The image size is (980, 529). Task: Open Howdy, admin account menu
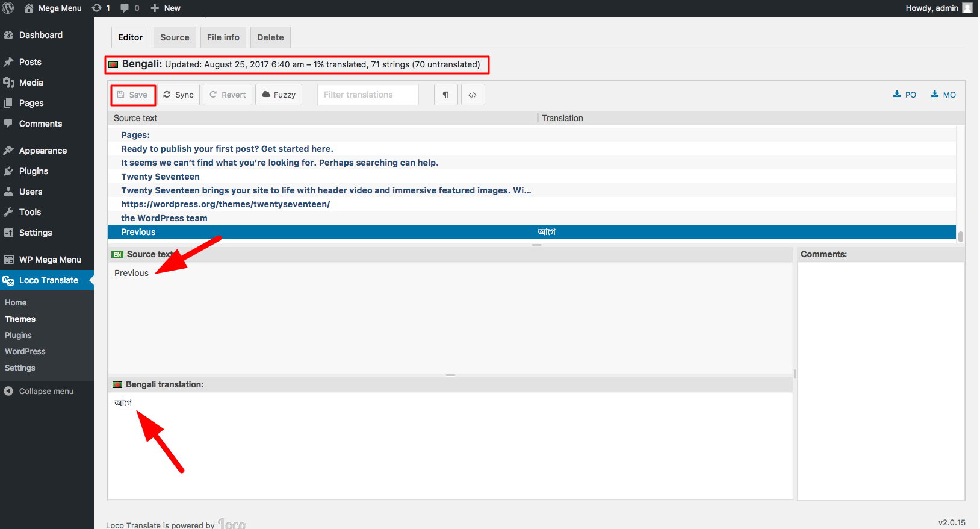[938, 8]
